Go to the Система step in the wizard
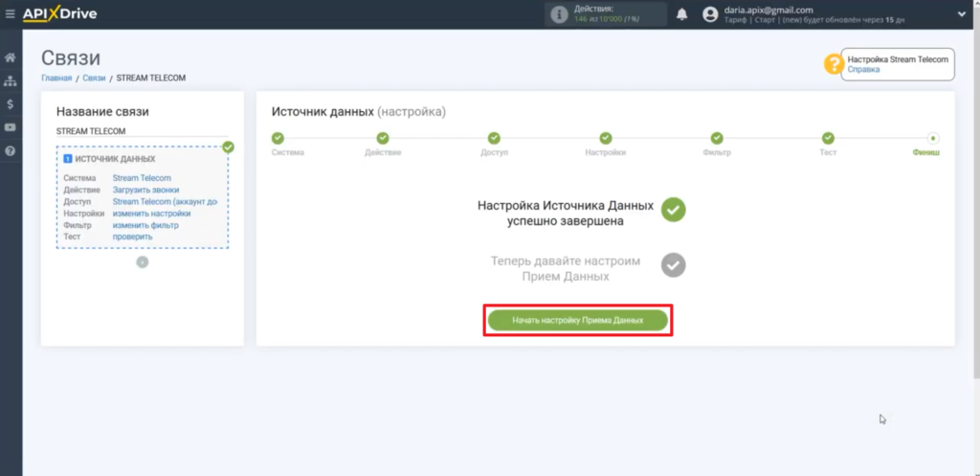 click(x=278, y=139)
